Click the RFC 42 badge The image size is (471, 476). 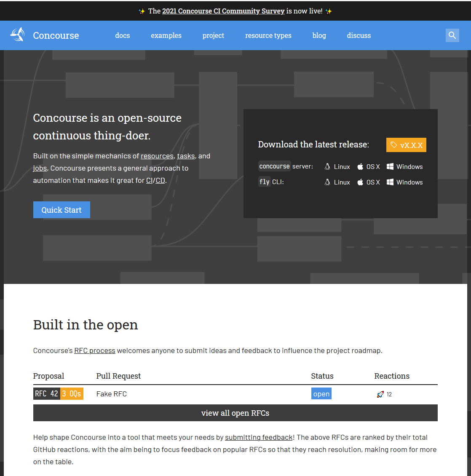(x=46, y=394)
